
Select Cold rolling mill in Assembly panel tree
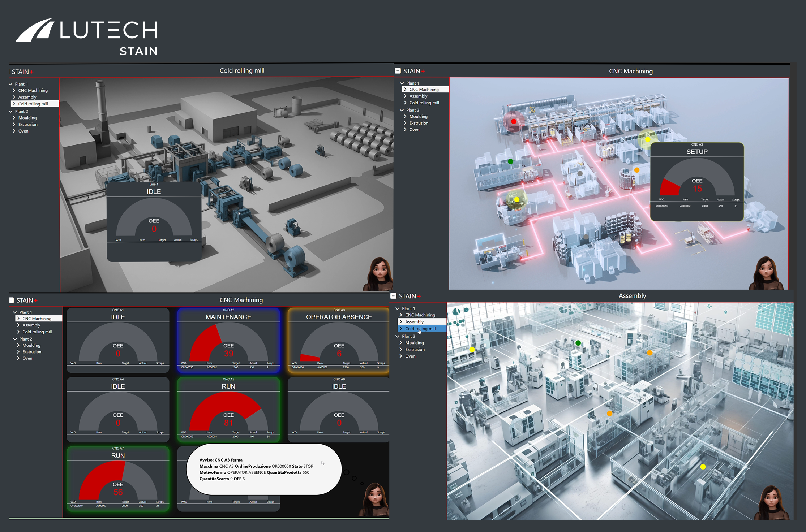click(x=420, y=329)
